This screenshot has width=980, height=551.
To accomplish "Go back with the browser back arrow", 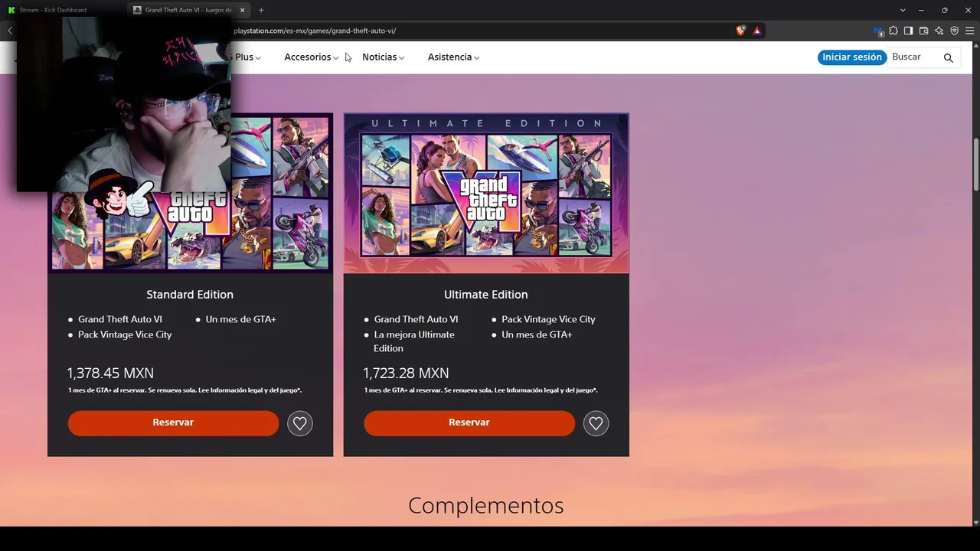I will 10,31.
